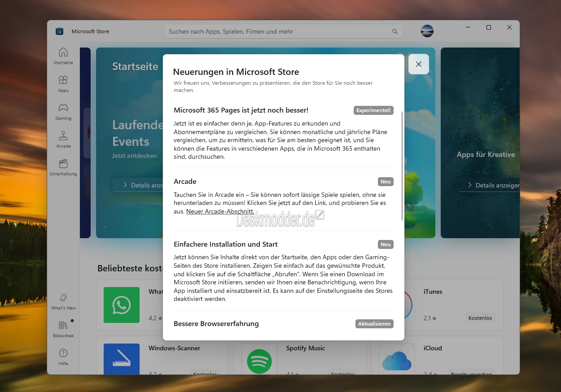Open Startseite in the sidebar

(63, 56)
